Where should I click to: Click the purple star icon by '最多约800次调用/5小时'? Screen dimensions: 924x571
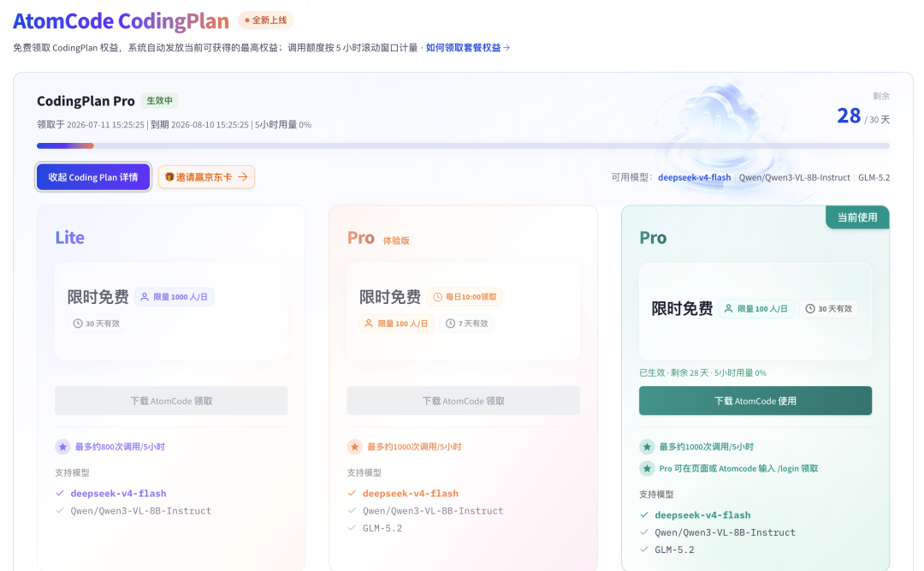click(x=62, y=447)
